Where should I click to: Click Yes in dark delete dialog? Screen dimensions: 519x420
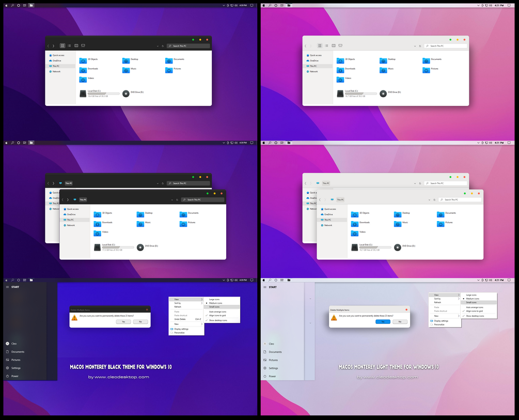click(x=123, y=322)
